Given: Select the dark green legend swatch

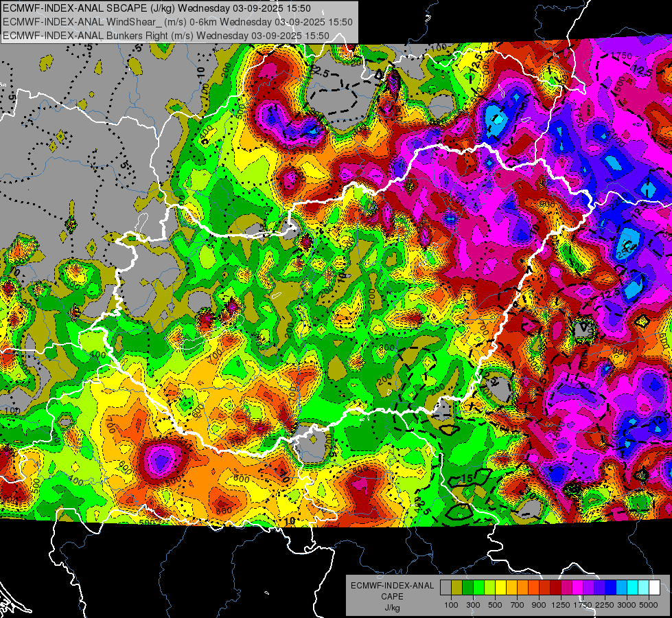Looking at the screenshot, I should [467, 588].
